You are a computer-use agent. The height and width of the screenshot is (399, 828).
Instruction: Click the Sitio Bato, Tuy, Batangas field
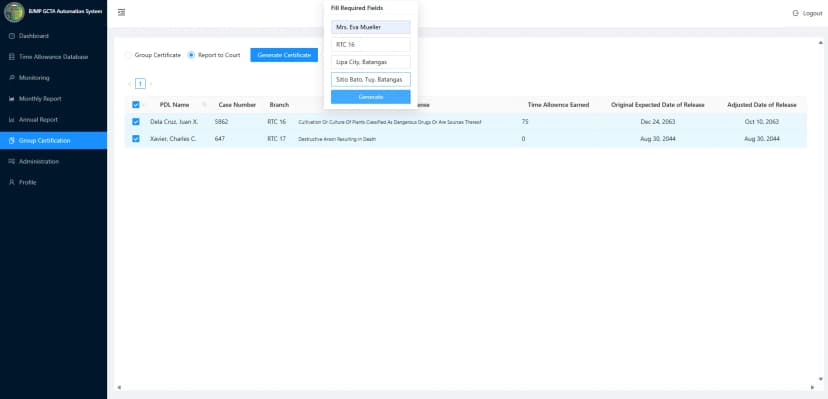[x=371, y=80]
